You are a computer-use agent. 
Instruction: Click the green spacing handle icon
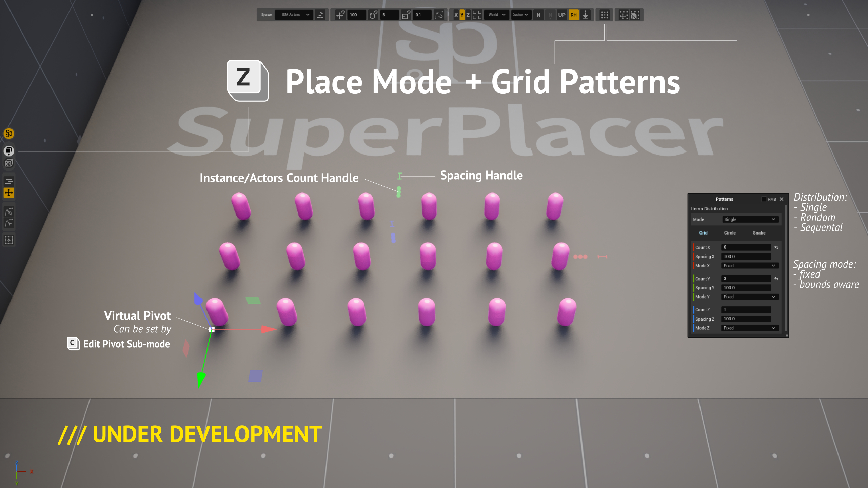point(400,176)
